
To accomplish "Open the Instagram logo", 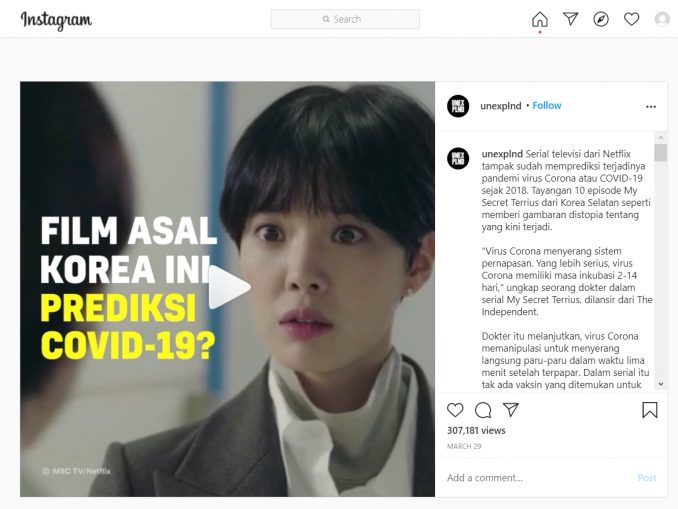I will click(x=56, y=20).
